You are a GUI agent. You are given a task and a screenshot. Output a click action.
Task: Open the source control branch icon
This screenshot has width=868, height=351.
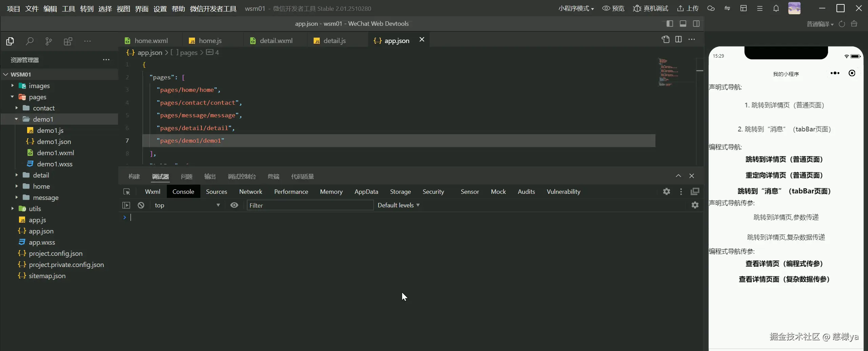coord(49,41)
